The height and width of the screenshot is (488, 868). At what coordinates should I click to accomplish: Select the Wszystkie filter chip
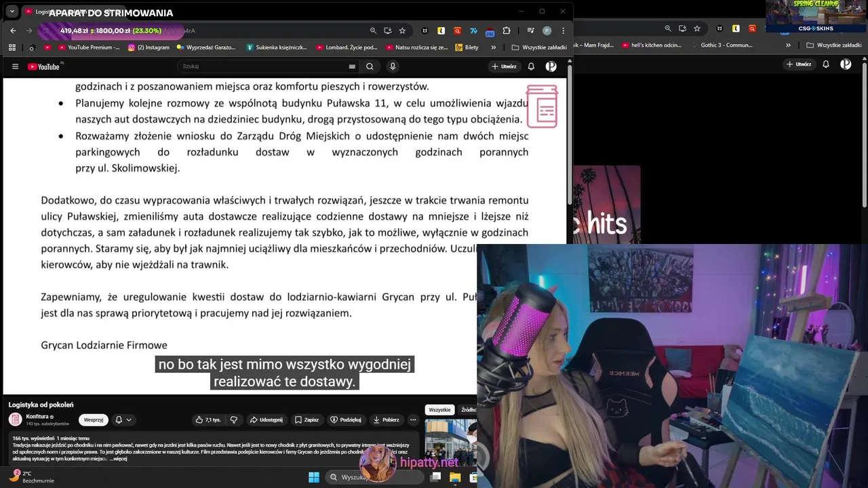(439, 409)
